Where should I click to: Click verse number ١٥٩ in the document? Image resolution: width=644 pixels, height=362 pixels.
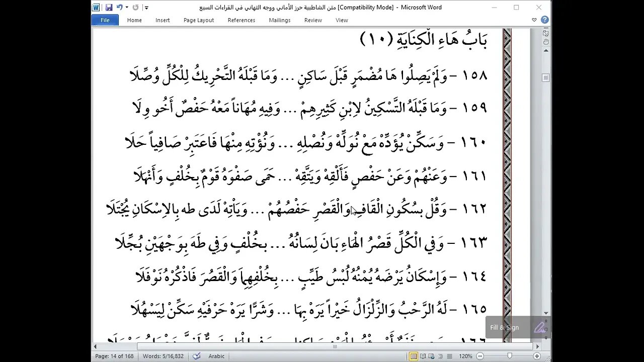[x=474, y=109]
